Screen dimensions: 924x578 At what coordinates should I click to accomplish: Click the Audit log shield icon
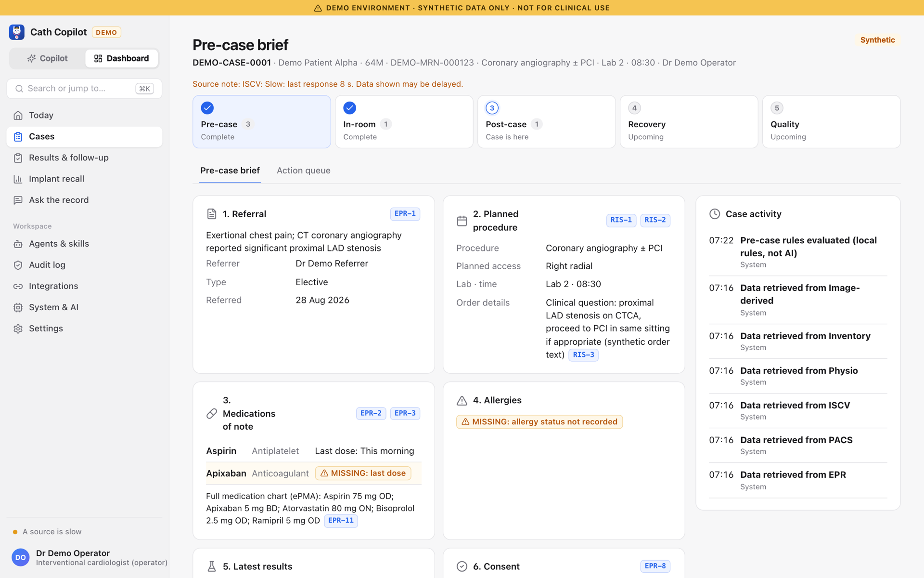[18, 265]
